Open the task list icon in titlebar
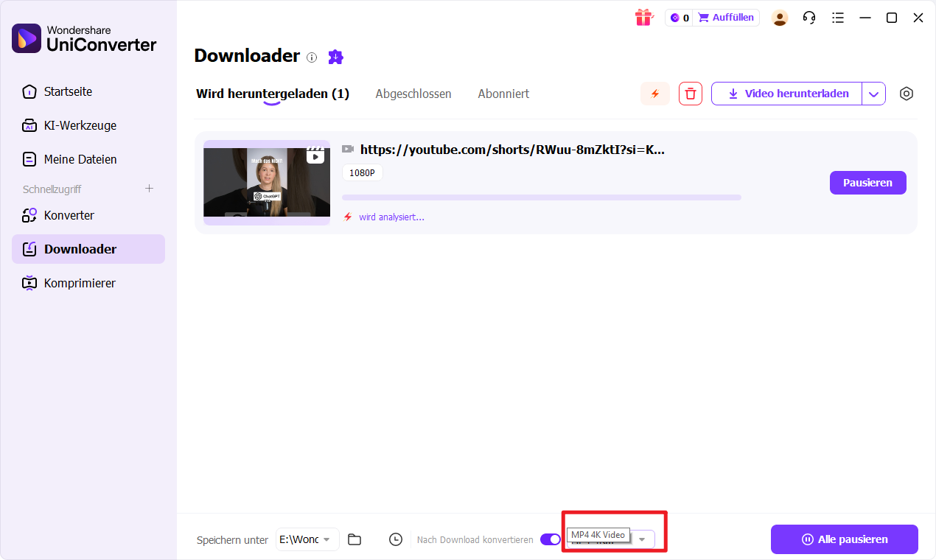Viewport: 936px width, 560px height. [x=837, y=17]
